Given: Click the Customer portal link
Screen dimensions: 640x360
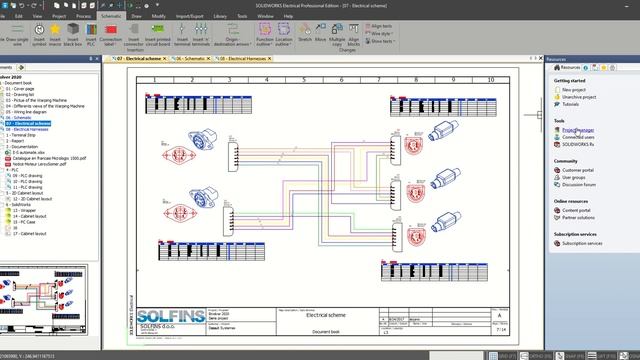Looking at the screenshot, I should coord(578,170).
